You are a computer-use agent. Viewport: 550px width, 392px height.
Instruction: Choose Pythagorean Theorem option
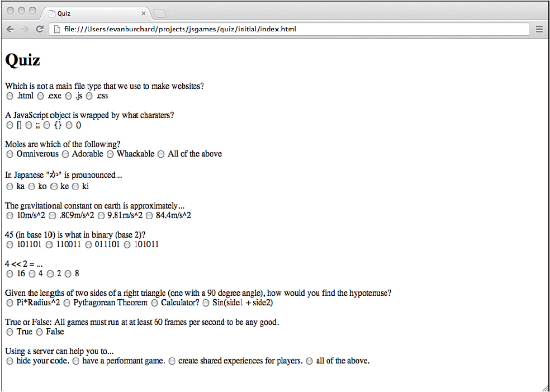67,303
